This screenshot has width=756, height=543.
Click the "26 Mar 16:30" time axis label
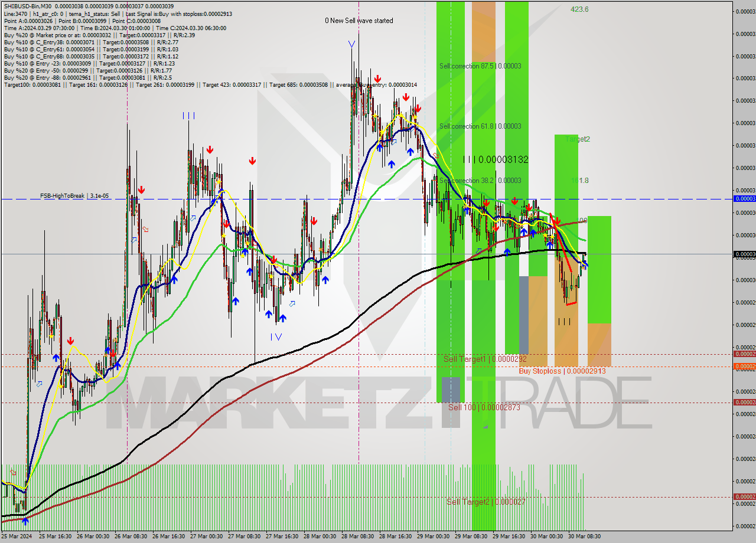[169, 537]
